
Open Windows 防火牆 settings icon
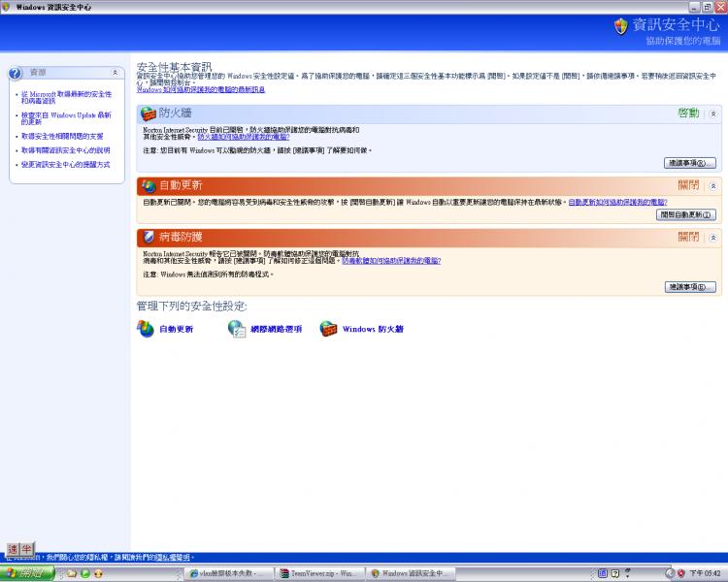(329, 329)
